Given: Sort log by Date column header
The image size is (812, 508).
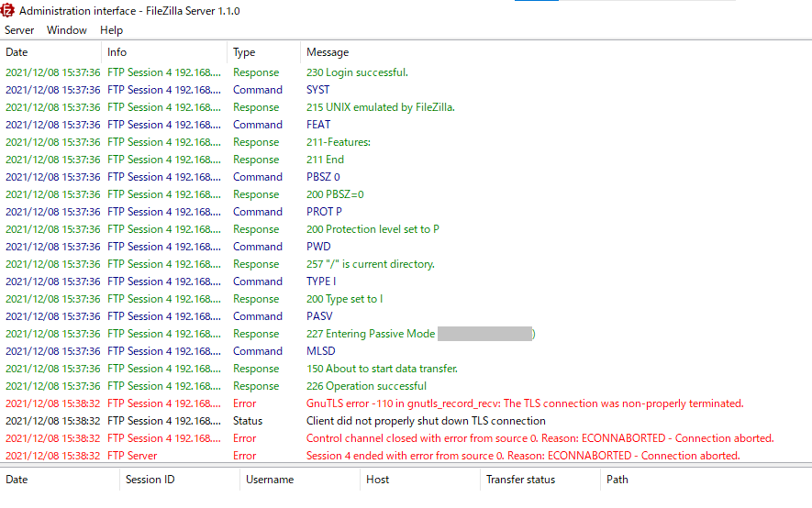Looking at the screenshot, I should click(50, 52).
